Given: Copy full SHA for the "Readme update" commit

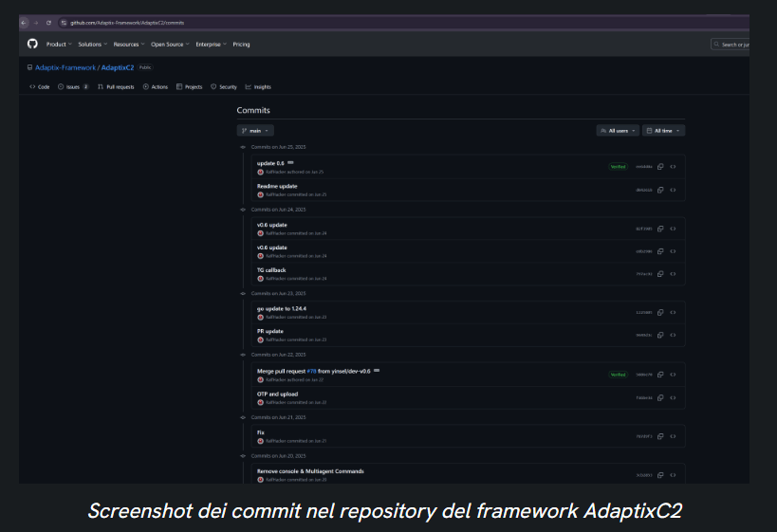Looking at the screenshot, I should coord(660,191).
